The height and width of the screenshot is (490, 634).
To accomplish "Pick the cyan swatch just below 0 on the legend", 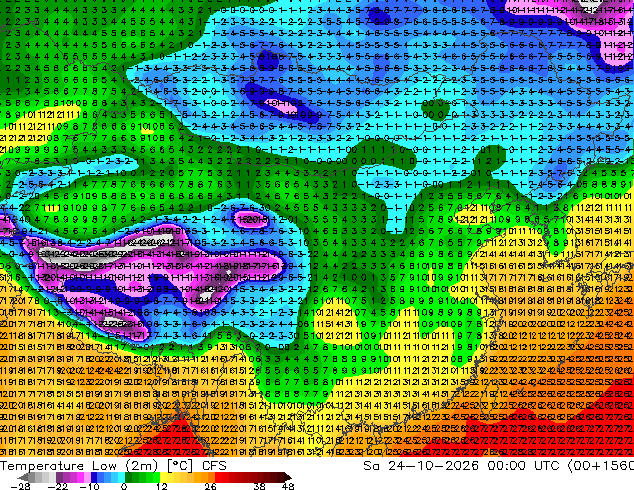I will (x=121, y=477).
